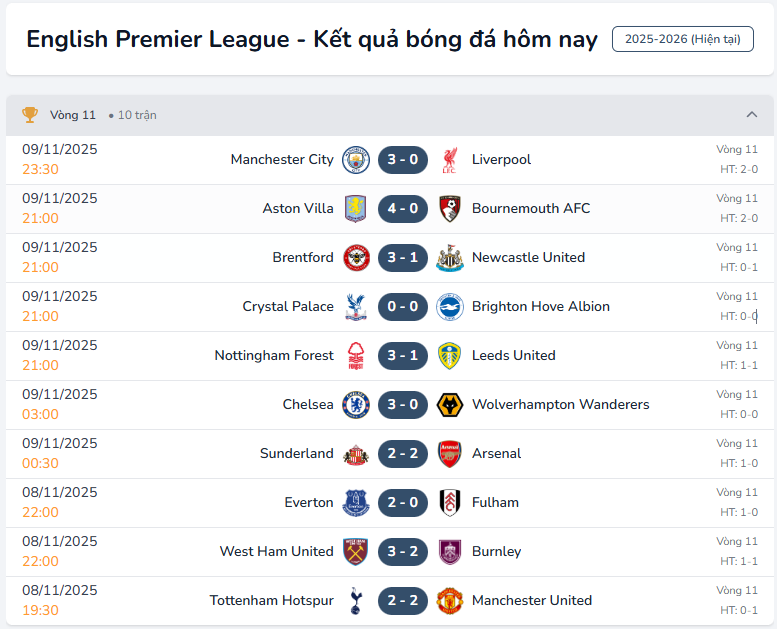Click the Brighton Hove Albion crest
Viewport: 777px width, 629px height.
pyautogui.click(x=450, y=307)
